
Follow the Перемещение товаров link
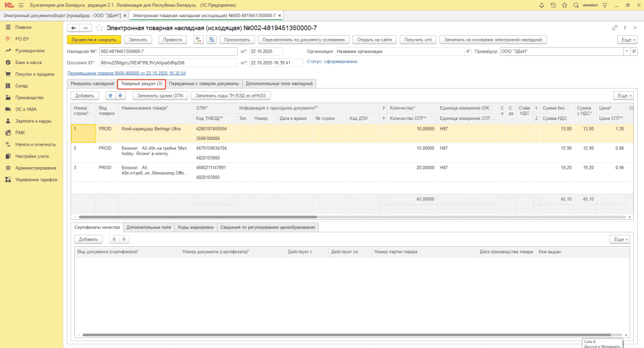click(x=126, y=73)
